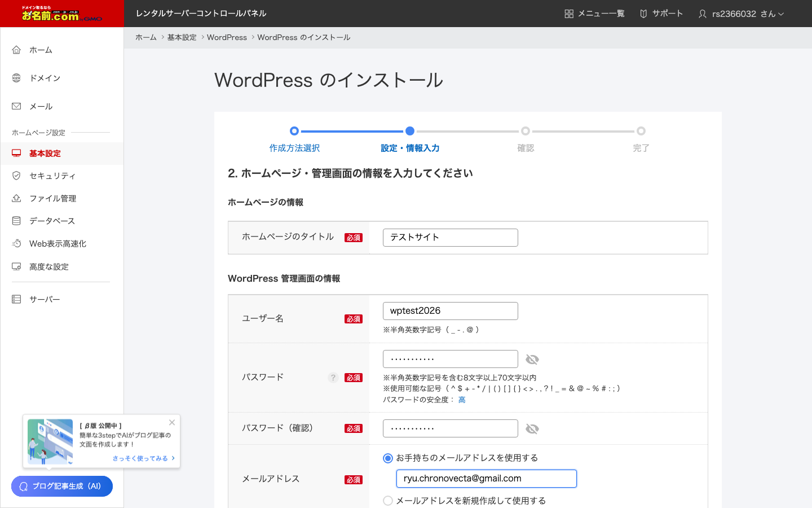
Task: Toggle password visibility eye icon
Action: click(x=532, y=360)
